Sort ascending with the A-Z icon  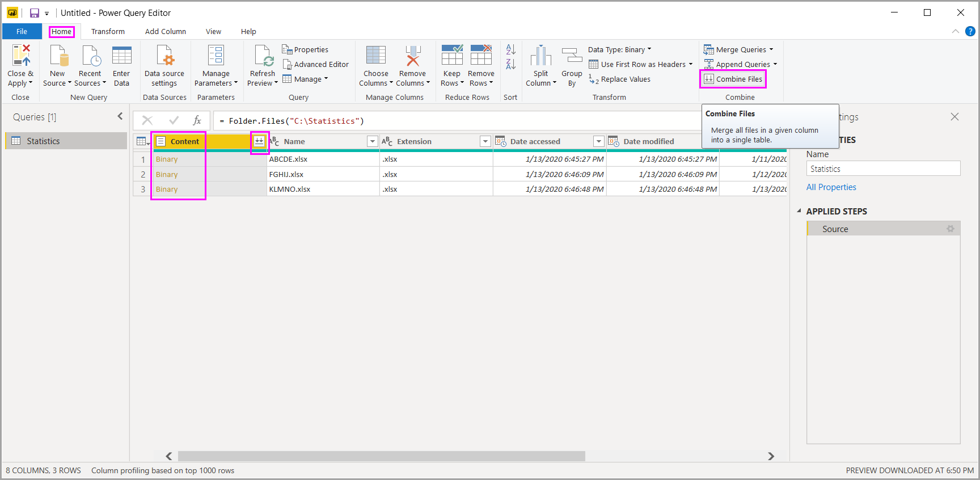click(510, 49)
